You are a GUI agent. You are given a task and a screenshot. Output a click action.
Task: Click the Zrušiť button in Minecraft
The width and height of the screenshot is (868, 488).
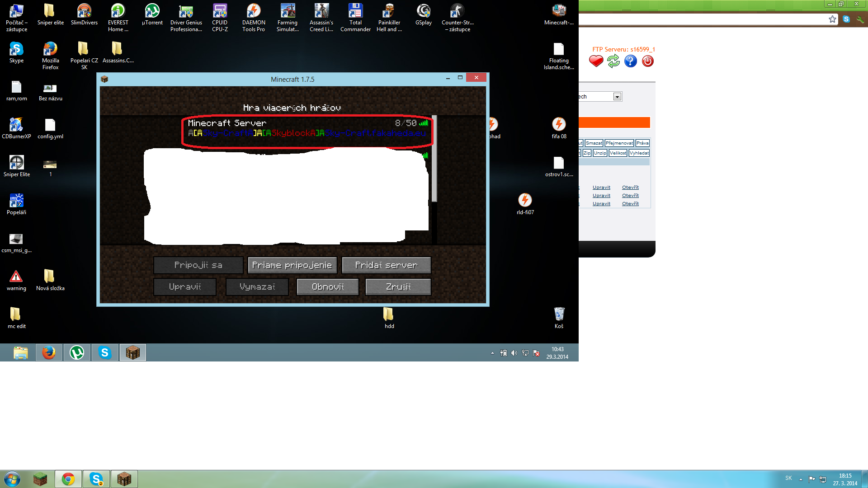click(x=398, y=287)
